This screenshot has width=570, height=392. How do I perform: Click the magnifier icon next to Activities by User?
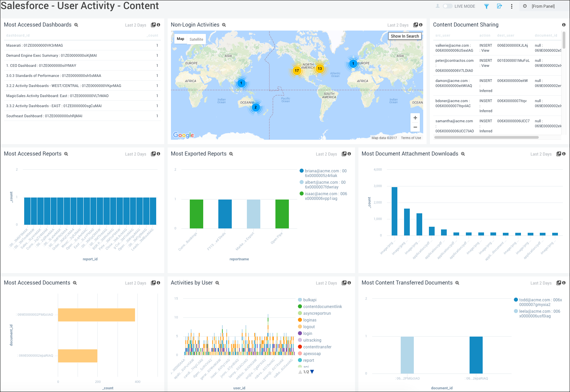click(217, 283)
